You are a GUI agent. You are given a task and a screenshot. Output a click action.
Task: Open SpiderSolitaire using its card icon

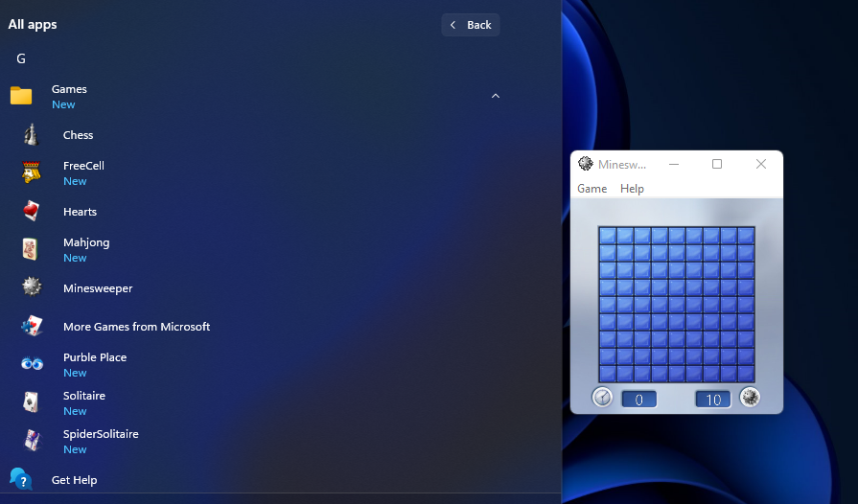pyautogui.click(x=32, y=441)
